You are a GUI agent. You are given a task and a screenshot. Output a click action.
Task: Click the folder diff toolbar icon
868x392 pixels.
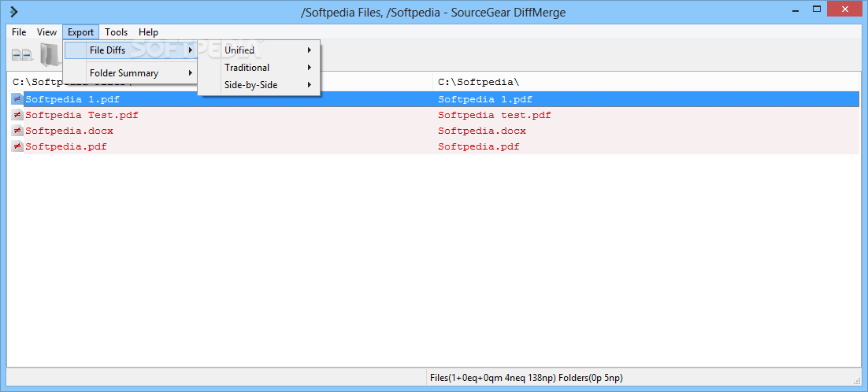[50, 54]
